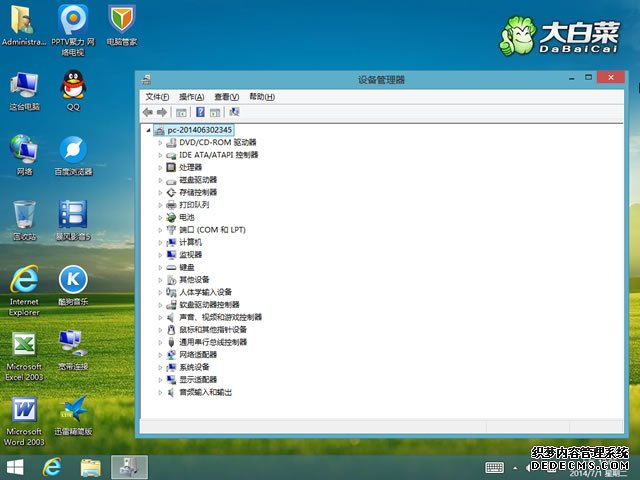Expand the 磁盘驱动器 node arrow
The image size is (640, 480).
point(160,180)
